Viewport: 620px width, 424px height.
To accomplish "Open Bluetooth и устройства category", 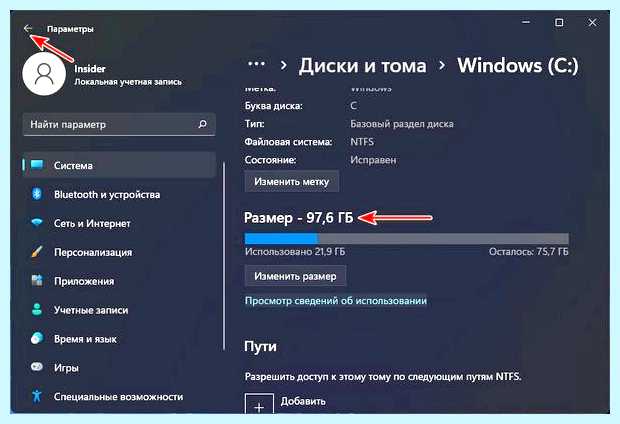I will coord(119,194).
